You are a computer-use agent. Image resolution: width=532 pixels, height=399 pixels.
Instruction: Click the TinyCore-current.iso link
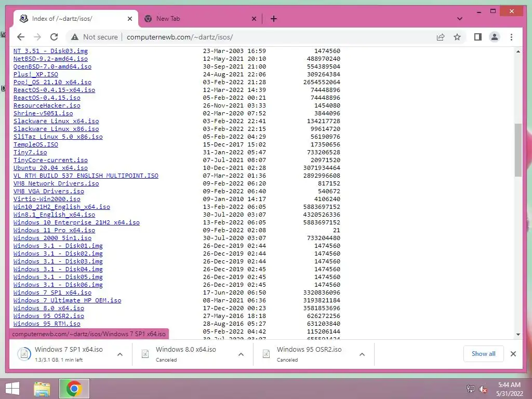(x=50, y=160)
